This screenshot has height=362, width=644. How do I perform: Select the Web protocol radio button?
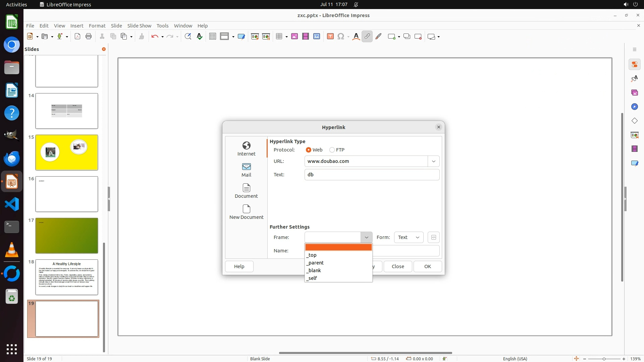[308, 150]
